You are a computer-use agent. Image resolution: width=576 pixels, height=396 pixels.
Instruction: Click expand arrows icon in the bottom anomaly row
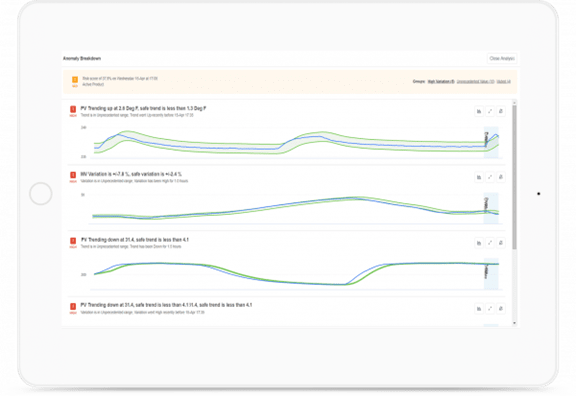click(x=490, y=309)
